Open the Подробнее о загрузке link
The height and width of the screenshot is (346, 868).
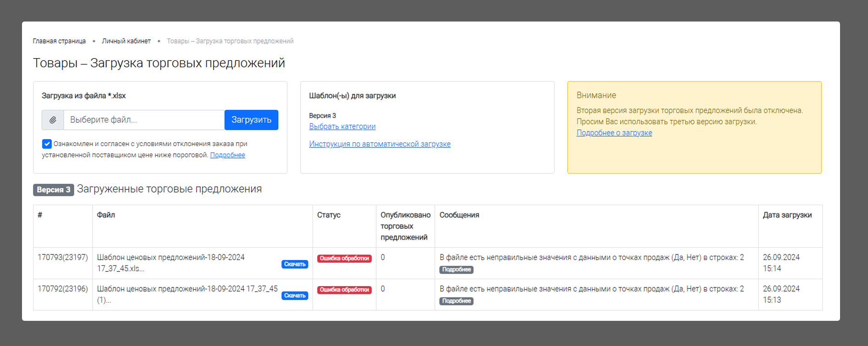pyautogui.click(x=614, y=133)
